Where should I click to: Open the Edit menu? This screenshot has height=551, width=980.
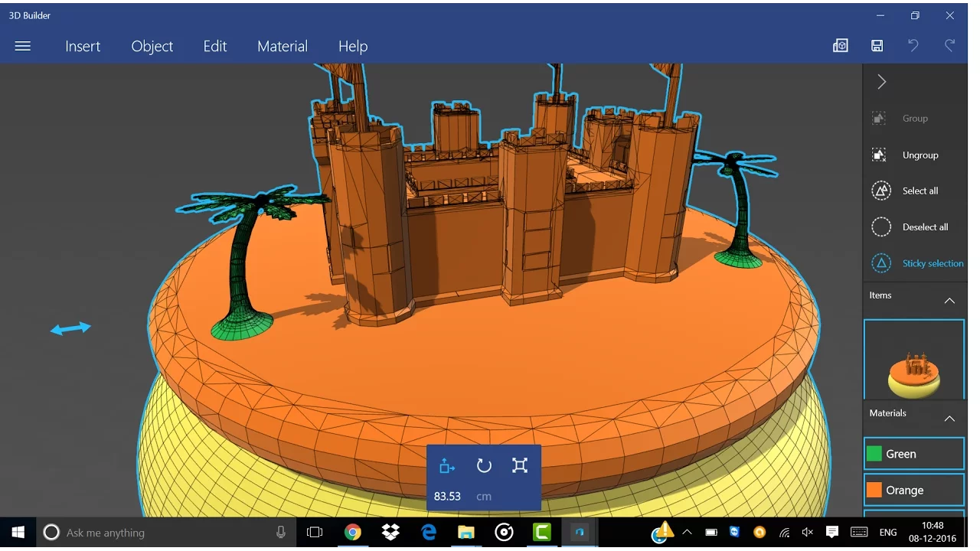pyautogui.click(x=215, y=46)
